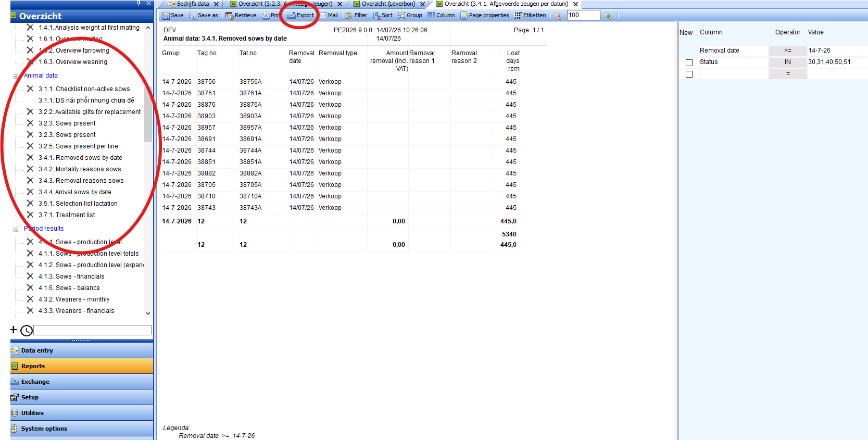Open the Column settings

click(441, 16)
